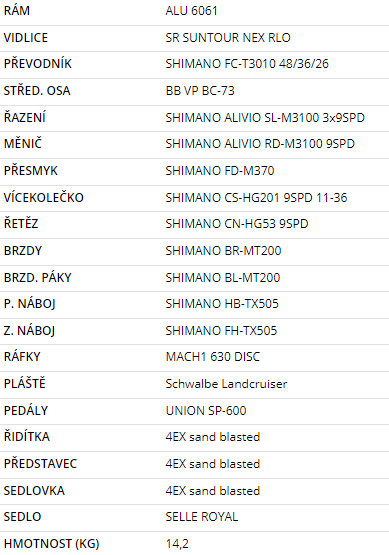Viewport: 389px width, 555px height.
Task: Click SHIMANO CS-HG201 9SPD 11-36 value
Action: point(256,198)
